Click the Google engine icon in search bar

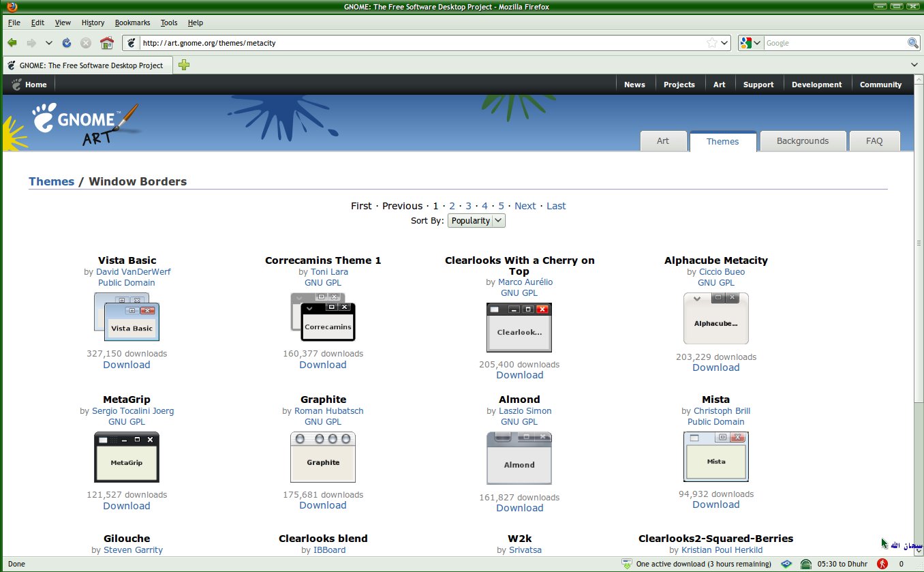click(x=747, y=42)
